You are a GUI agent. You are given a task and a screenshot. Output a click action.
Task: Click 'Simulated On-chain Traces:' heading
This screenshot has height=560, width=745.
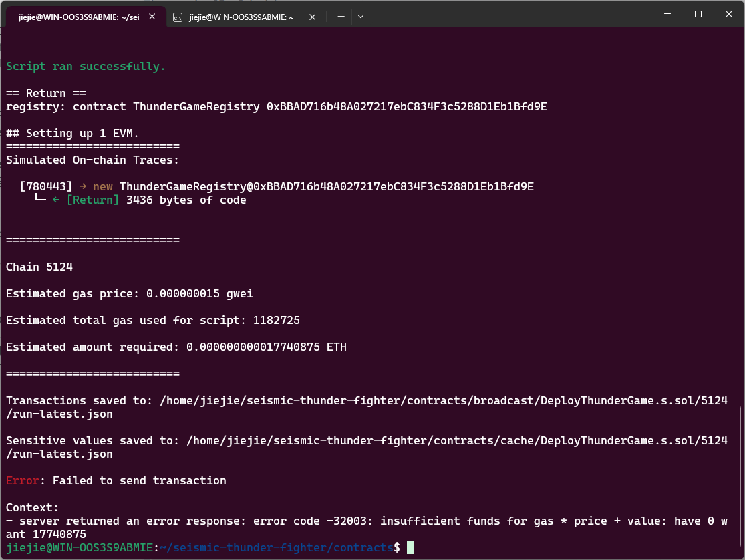(93, 160)
